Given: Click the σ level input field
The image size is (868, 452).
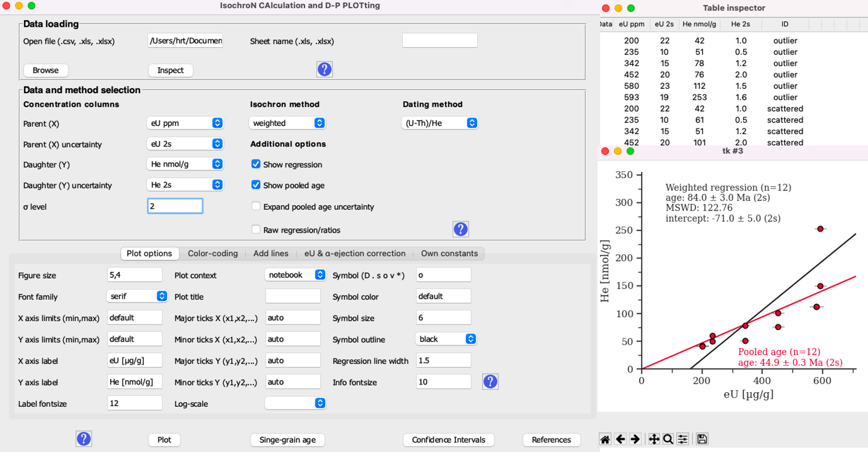Looking at the screenshot, I should click(175, 206).
